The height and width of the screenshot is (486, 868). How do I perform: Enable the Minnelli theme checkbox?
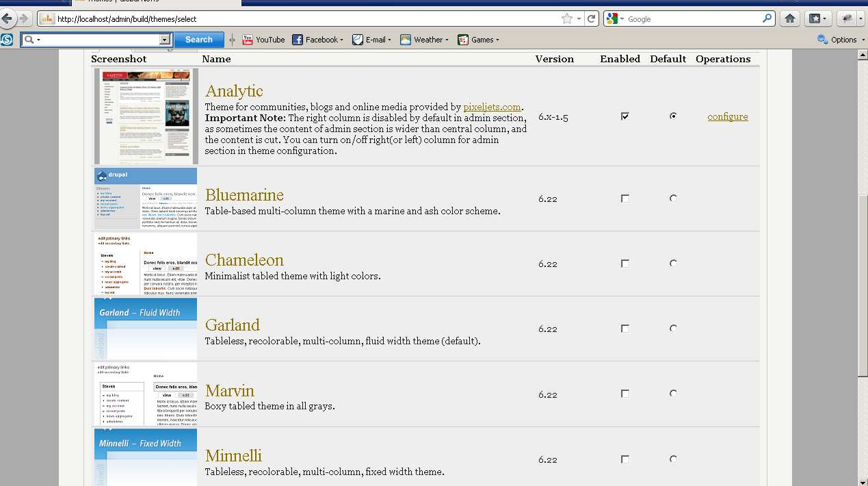tap(624, 459)
